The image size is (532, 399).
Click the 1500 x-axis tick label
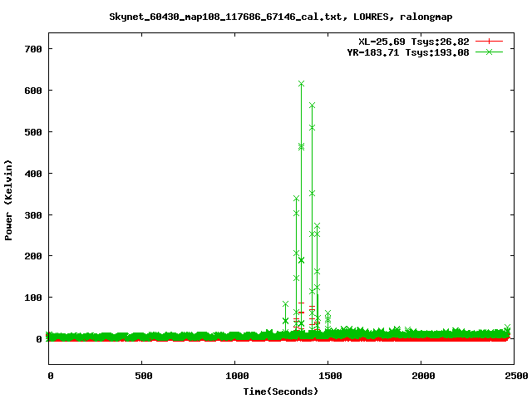pyautogui.click(x=331, y=376)
